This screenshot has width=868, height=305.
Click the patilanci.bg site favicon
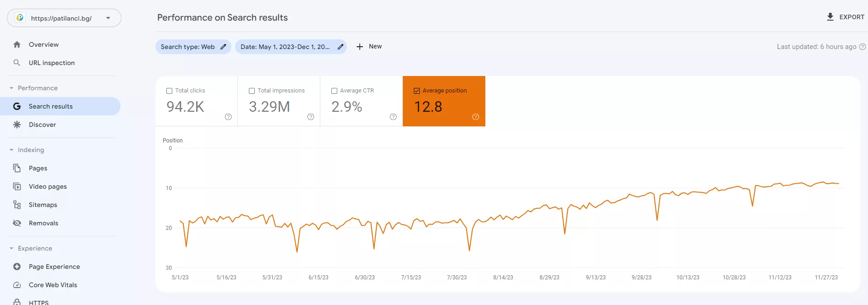[20, 18]
